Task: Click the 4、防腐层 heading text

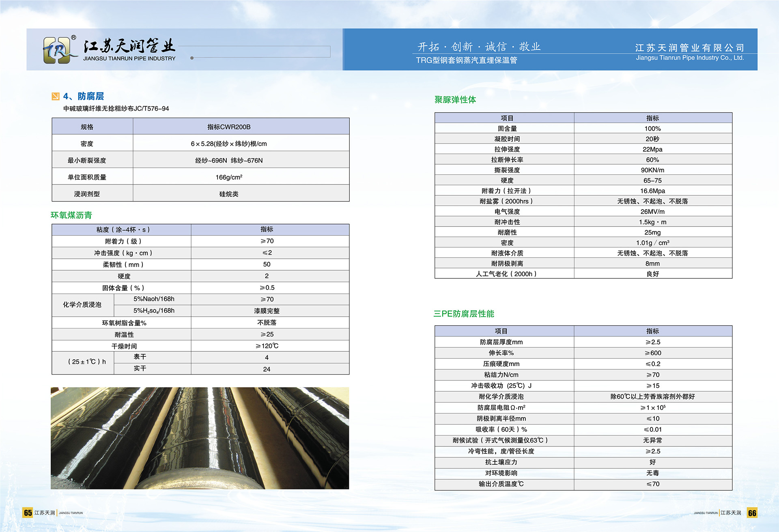Action: tap(84, 97)
